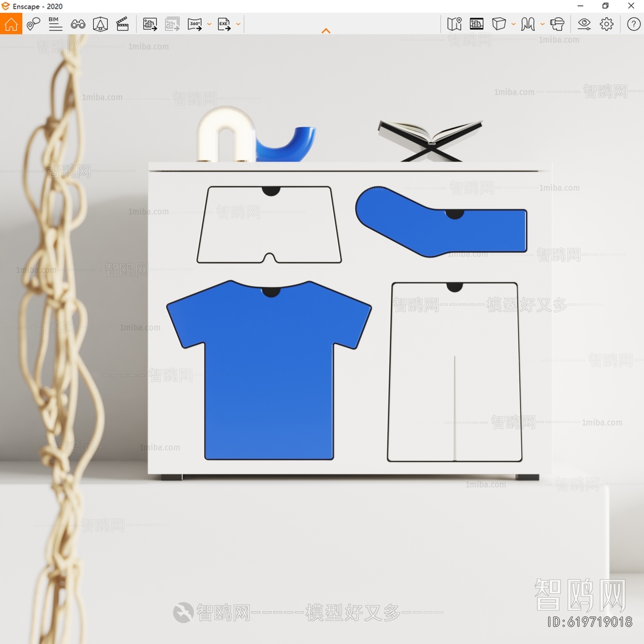Toggle Fly/Walk navigation mode
Image resolution: width=644 pixels, height=644 pixels.
tap(528, 24)
